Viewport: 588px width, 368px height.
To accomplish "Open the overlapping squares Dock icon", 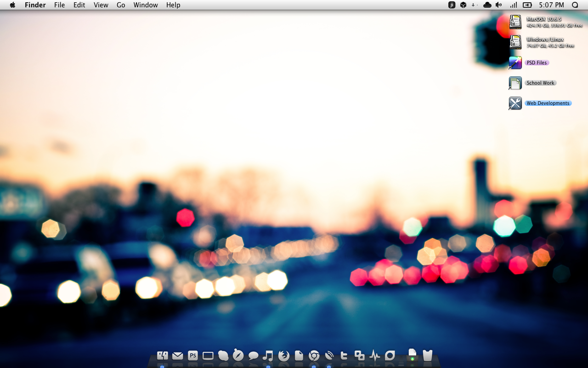I will point(359,356).
